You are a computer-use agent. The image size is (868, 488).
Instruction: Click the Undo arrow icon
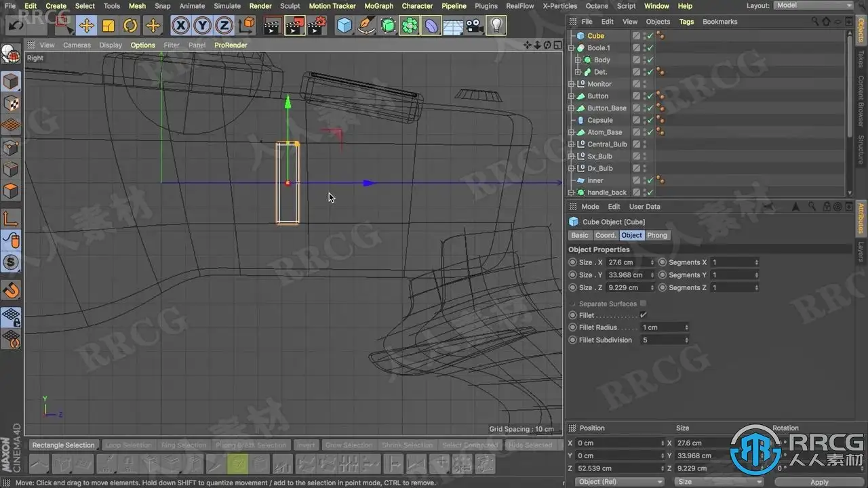coord(15,26)
